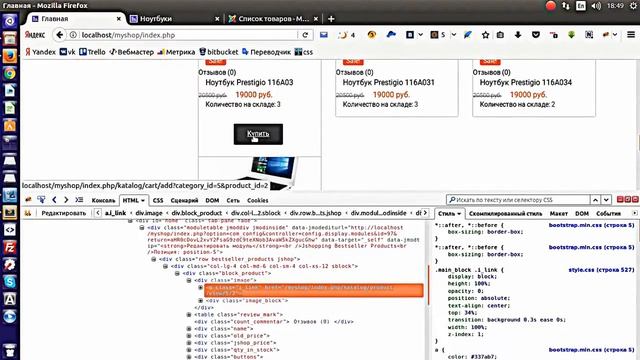Reload the page with the refresh icon
The image size is (640, 360).
click(305, 35)
